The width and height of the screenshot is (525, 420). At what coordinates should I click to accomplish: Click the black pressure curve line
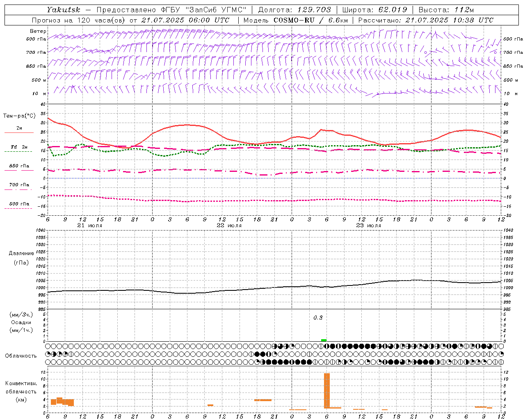pyautogui.click(x=275, y=288)
